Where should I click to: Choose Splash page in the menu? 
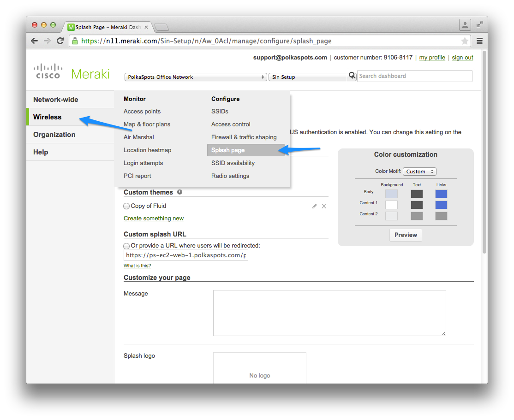(x=246, y=150)
